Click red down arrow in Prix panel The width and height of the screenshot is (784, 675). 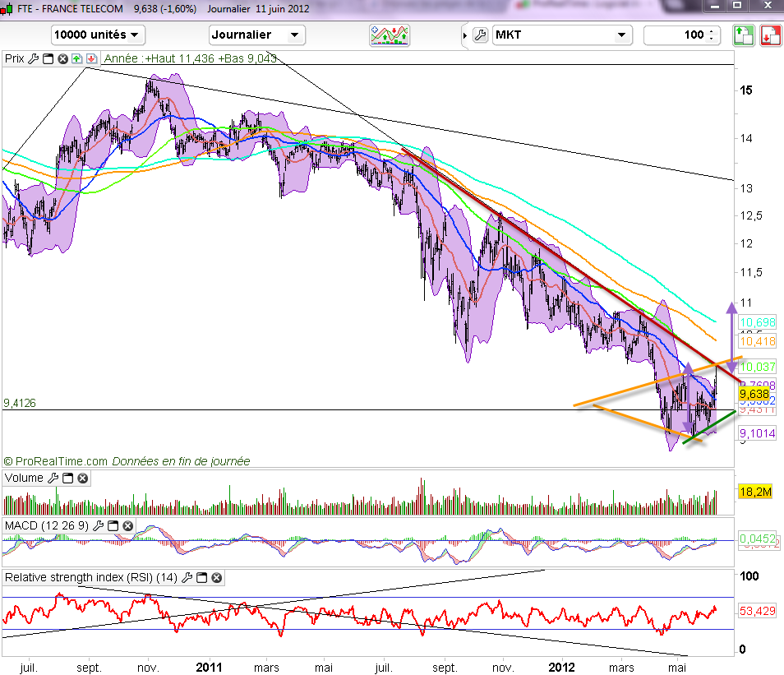pyautogui.click(x=90, y=58)
